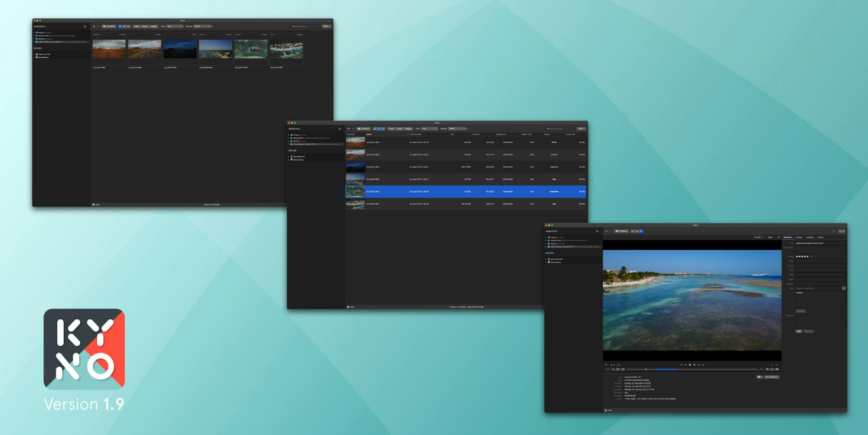868x435 pixels.
Task: Stop playback in the player window
Action: tap(694, 365)
